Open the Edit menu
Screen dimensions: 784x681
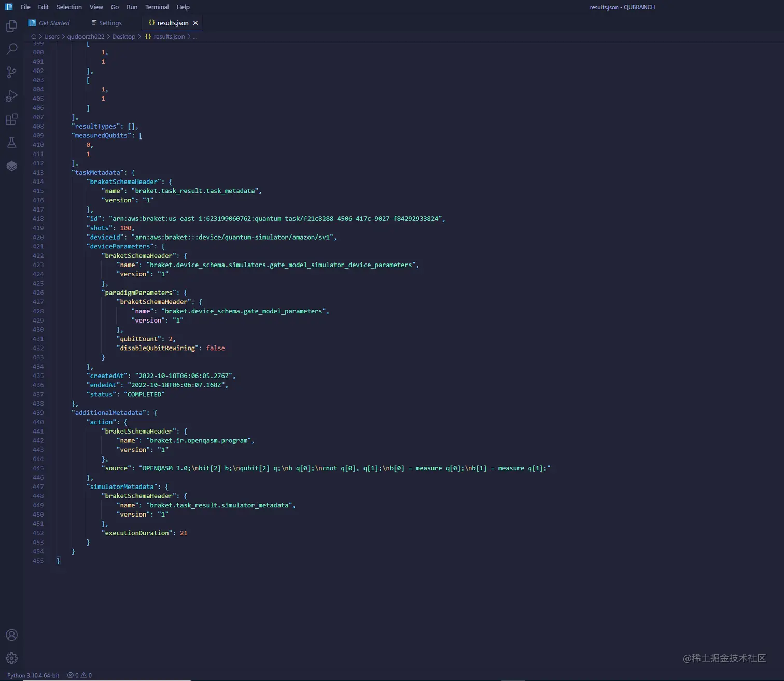point(44,7)
